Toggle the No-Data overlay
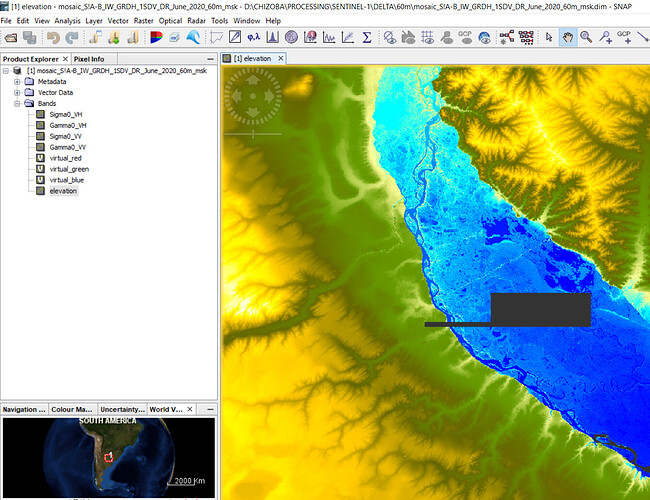Viewport: 650px width, 500px height. pyautogui.click(x=390, y=37)
